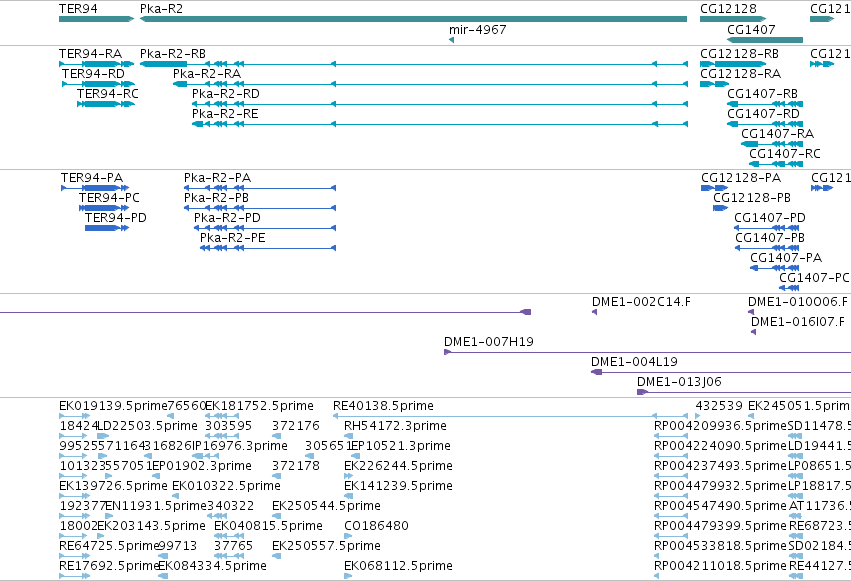This screenshot has width=851, height=581.
Task: Select the CG12128 gene feature
Action: click(733, 19)
